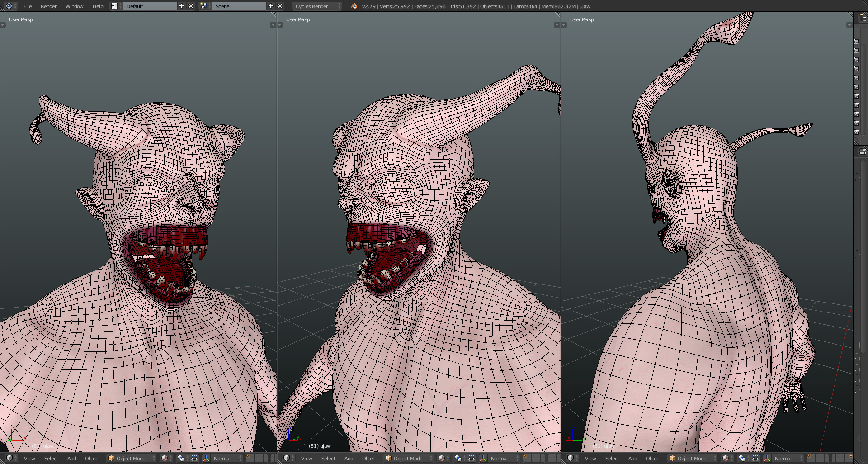Click the scene browse icon beside Scene

click(204, 6)
